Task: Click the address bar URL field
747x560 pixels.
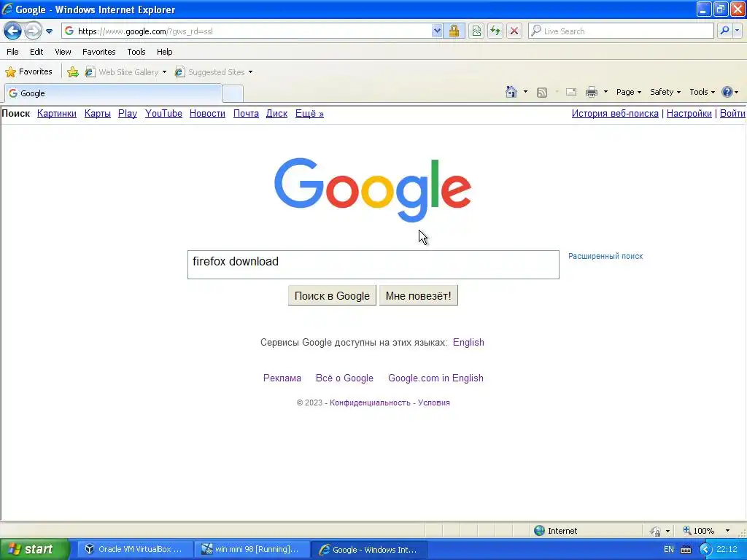Action: pyautogui.click(x=248, y=31)
